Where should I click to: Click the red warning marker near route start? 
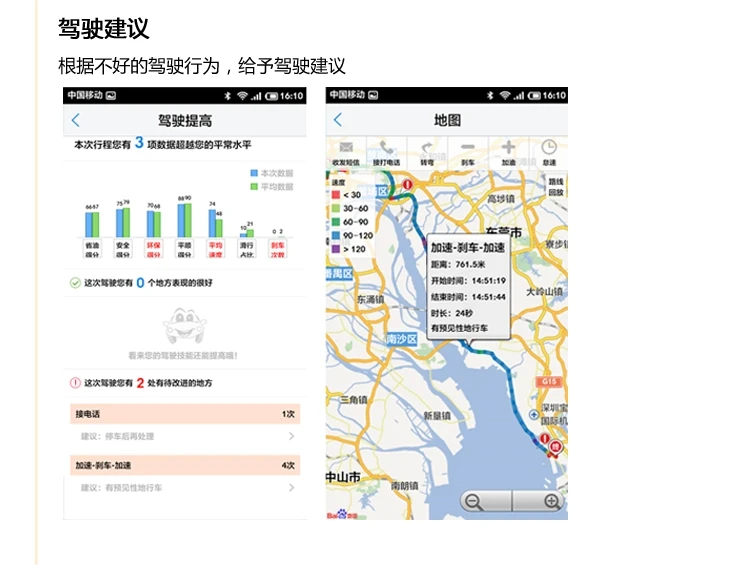[x=407, y=185]
